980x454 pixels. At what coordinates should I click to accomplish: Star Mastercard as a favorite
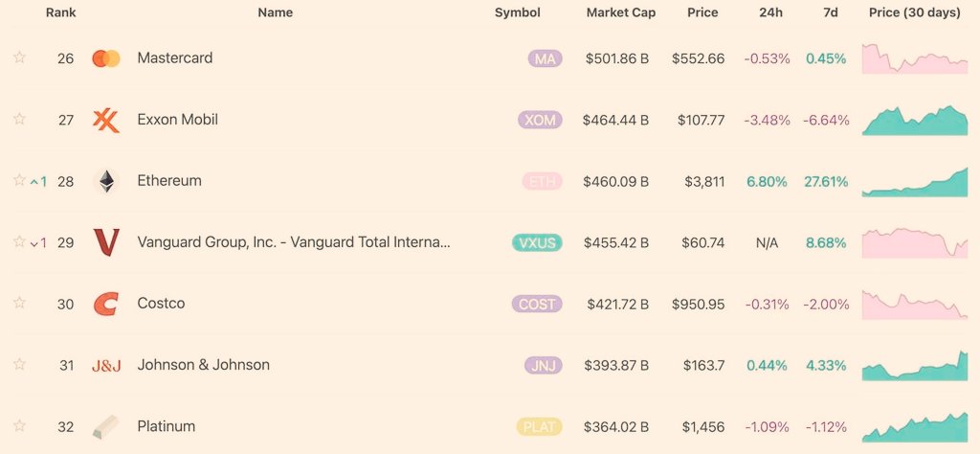(19, 57)
